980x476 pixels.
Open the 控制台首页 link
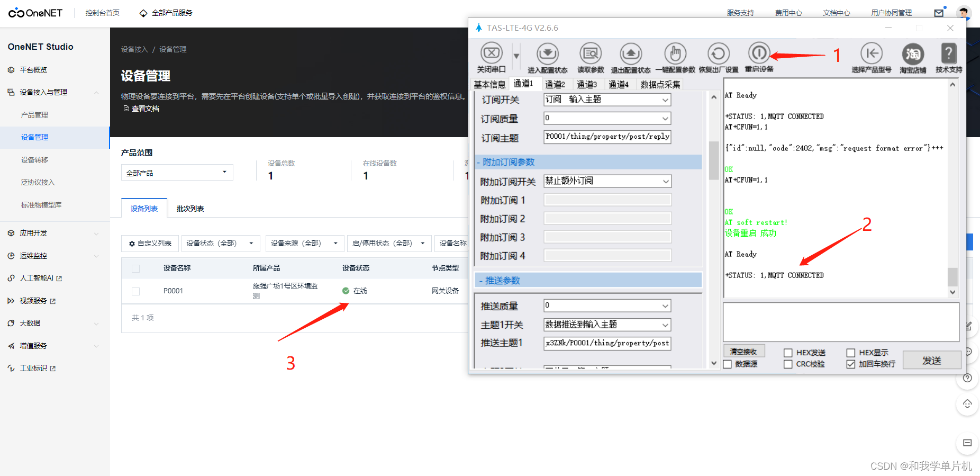pos(103,13)
